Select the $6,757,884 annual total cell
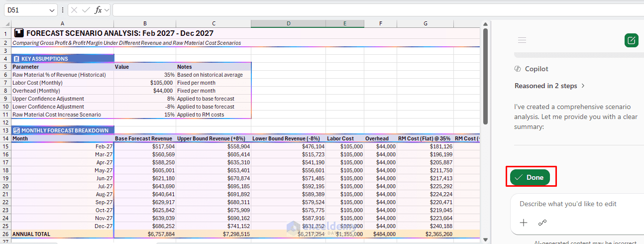 [145, 234]
